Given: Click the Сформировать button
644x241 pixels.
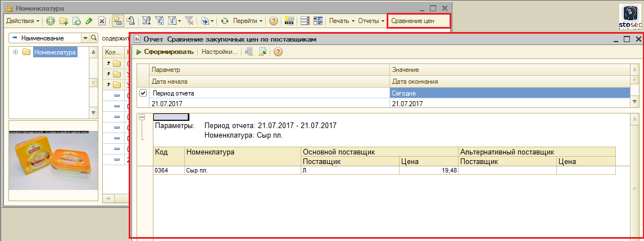Looking at the screenshot, I should tap(165, 52).
